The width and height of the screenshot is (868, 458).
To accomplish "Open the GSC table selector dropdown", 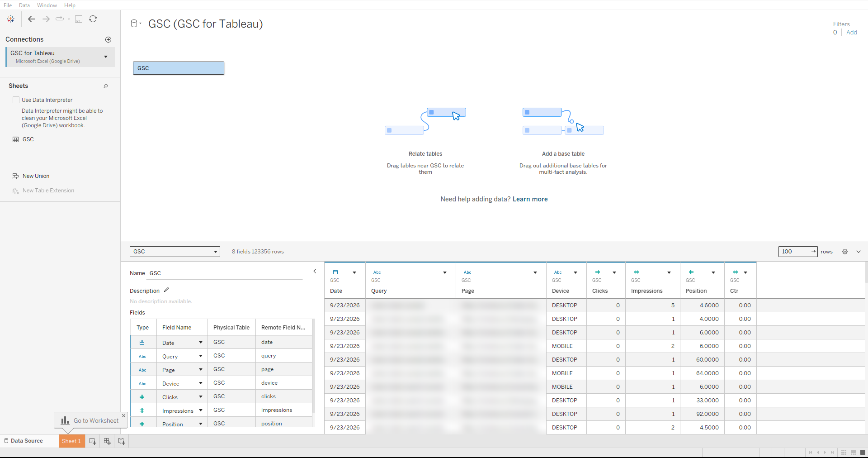I will (175, 252).
